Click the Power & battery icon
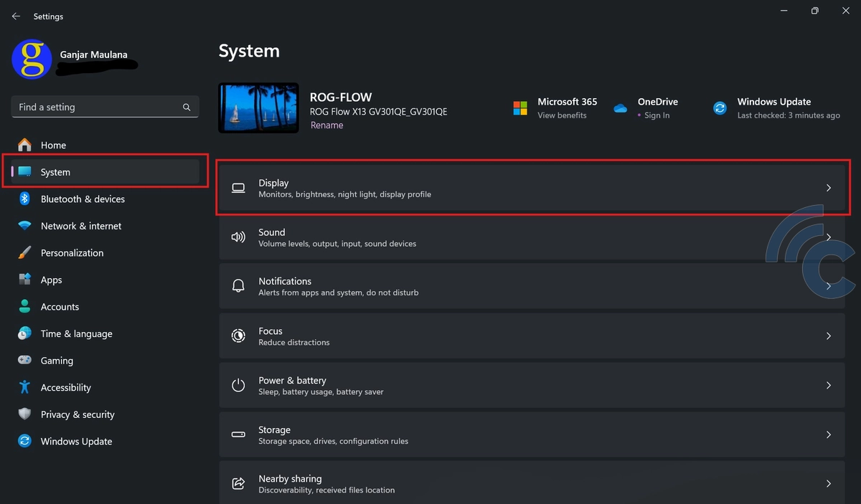 (x=238, y=385)
